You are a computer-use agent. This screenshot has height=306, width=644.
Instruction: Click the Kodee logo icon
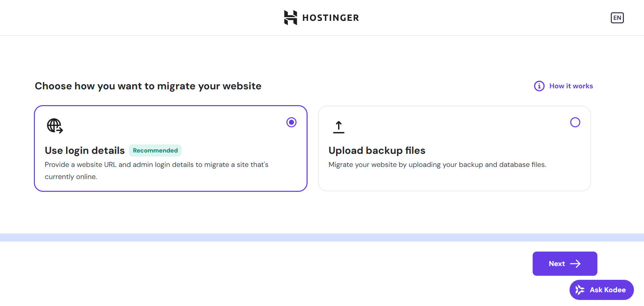point(580,290)
